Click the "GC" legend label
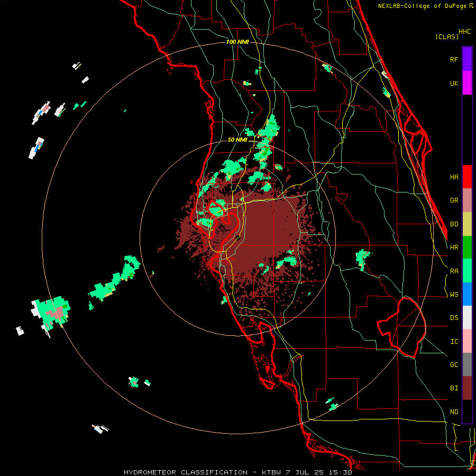 (x=454, y=365)
